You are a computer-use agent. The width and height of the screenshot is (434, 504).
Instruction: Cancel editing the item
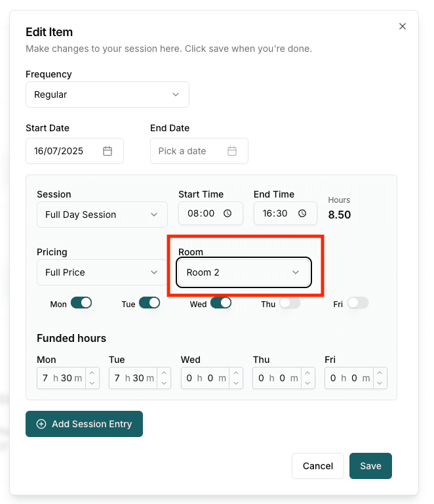318,466
